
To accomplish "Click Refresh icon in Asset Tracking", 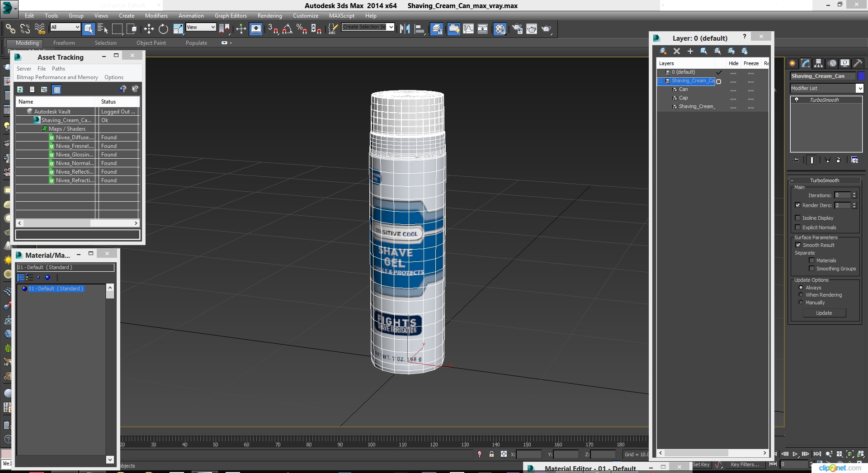I will [20, 90].
